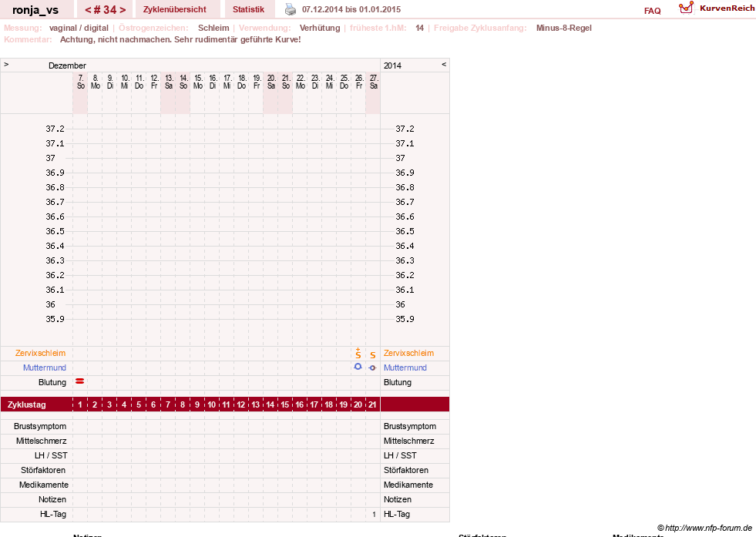Image resolution: width=756 pixels, height=537 pixels.
Task: Select cycle day 21 in Zyklustag row
Action: pos(372,404)
